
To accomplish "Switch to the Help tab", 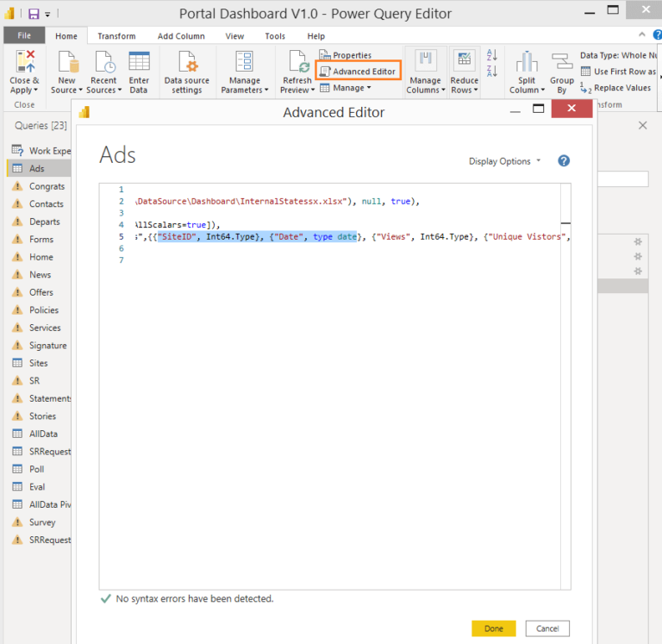I will coord(315,36).
